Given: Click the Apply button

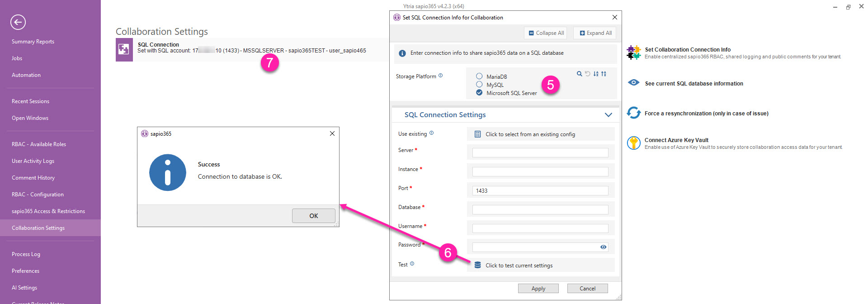Looking at the screenshot, I should pos(538,289).
